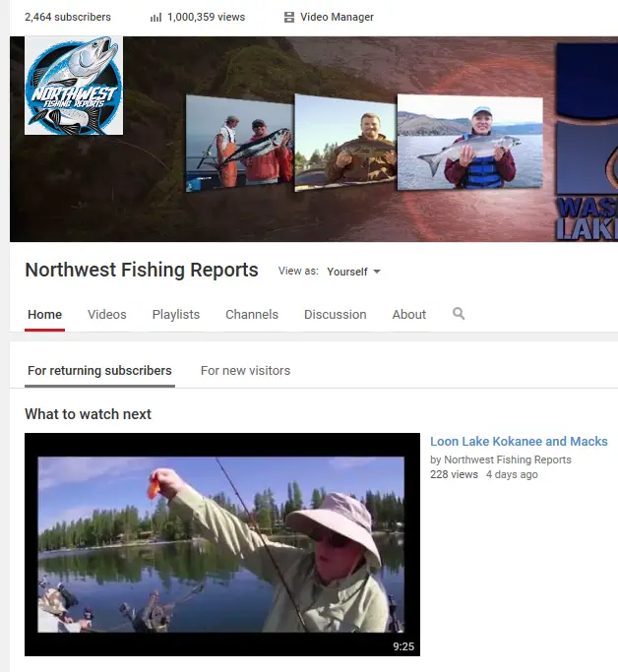Show the About tab

point(409,315)
